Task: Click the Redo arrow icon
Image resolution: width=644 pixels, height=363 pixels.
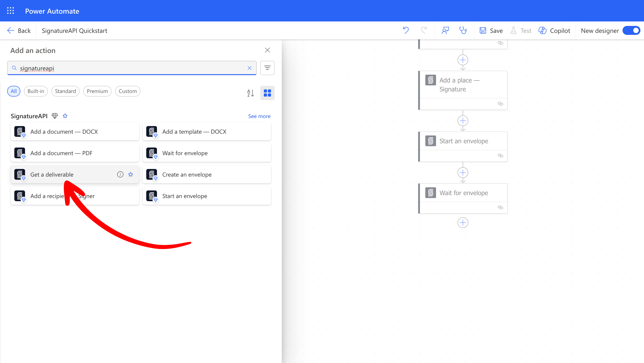Action: tap(424, 30)
